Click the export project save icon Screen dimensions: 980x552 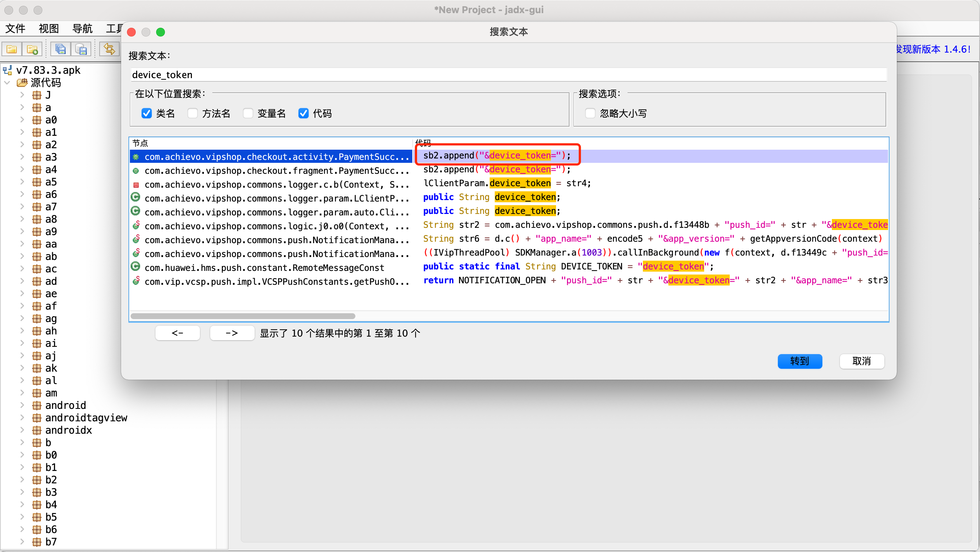coord(81,49)
